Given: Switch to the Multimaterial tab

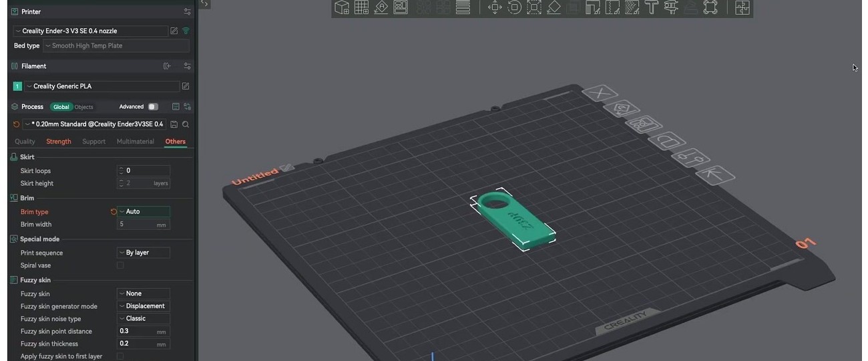Looking at the screenshot, I should click(136, 142).
